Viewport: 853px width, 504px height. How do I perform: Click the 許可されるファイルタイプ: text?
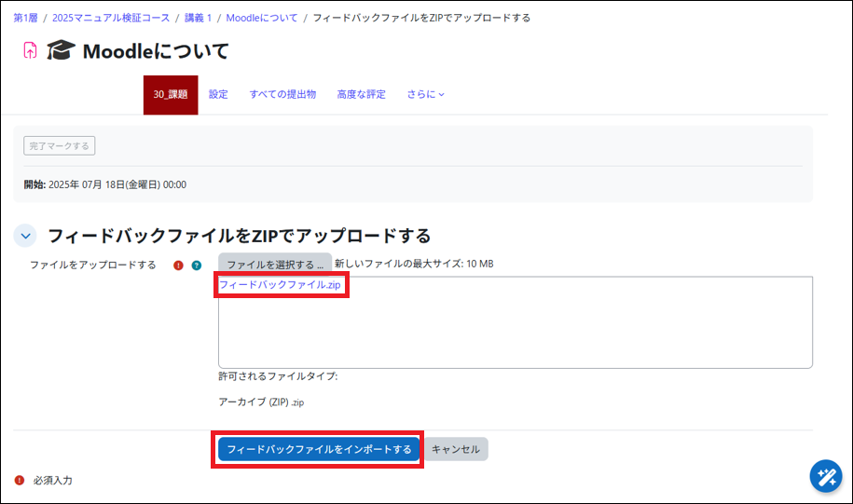coord(278,376)
